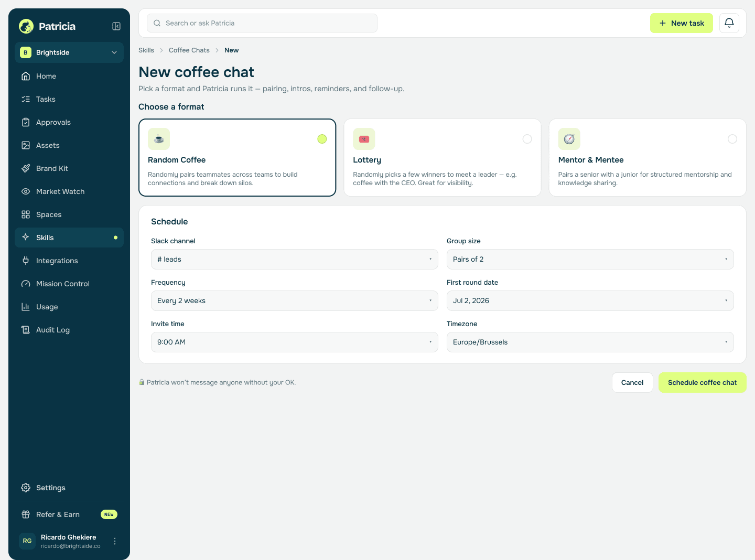The image size is (755, 560).
Task: Open the Invite time dropdown
Action: 294,342
